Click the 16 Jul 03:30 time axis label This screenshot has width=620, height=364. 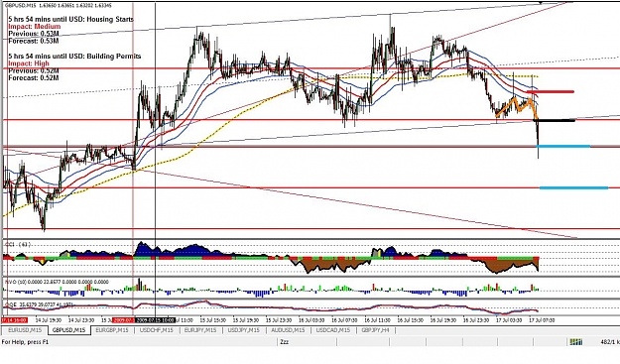311,320
